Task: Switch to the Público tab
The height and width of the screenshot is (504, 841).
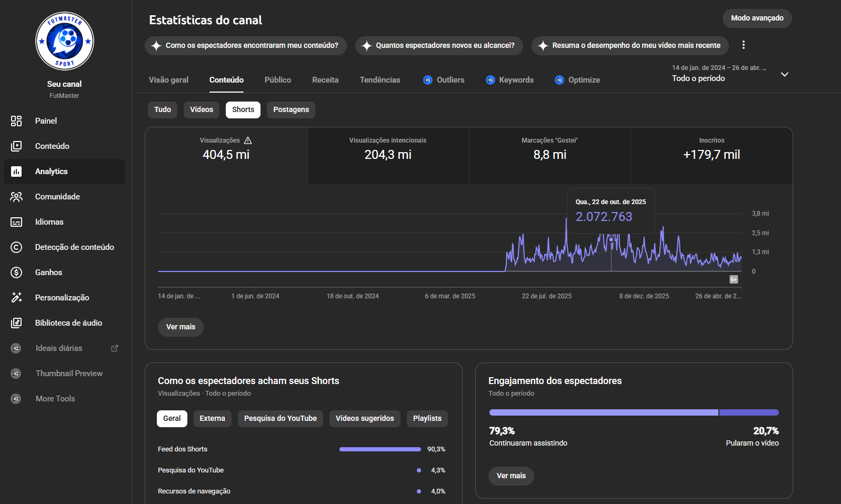Action: pyautogui.click(x=277, y=80)
